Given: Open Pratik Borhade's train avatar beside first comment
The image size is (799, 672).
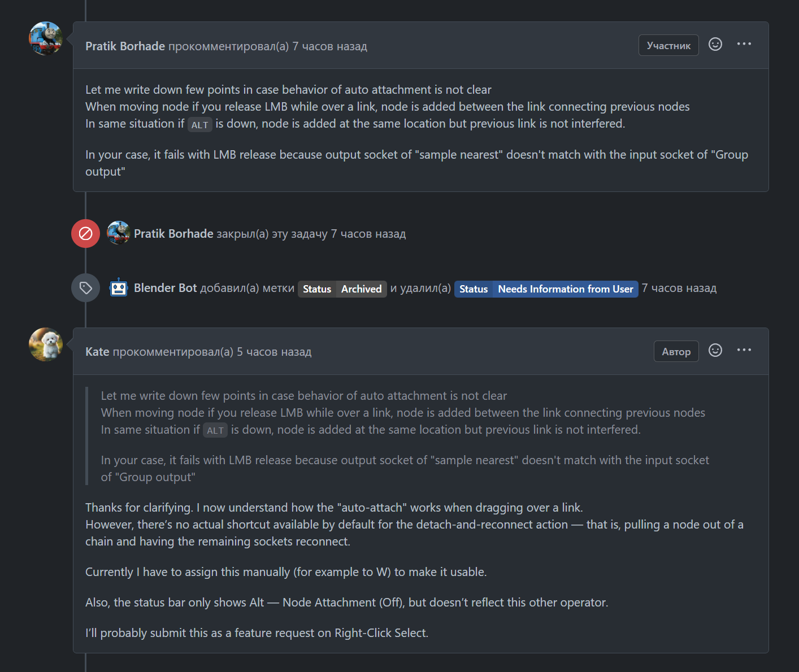Looking at the screenshot, I should (x=46, y=38).
